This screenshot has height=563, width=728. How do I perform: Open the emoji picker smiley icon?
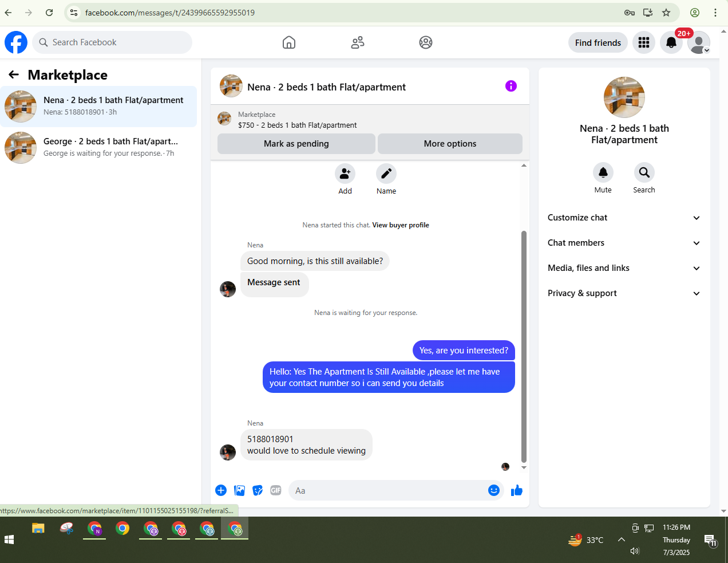click(494, 490)
